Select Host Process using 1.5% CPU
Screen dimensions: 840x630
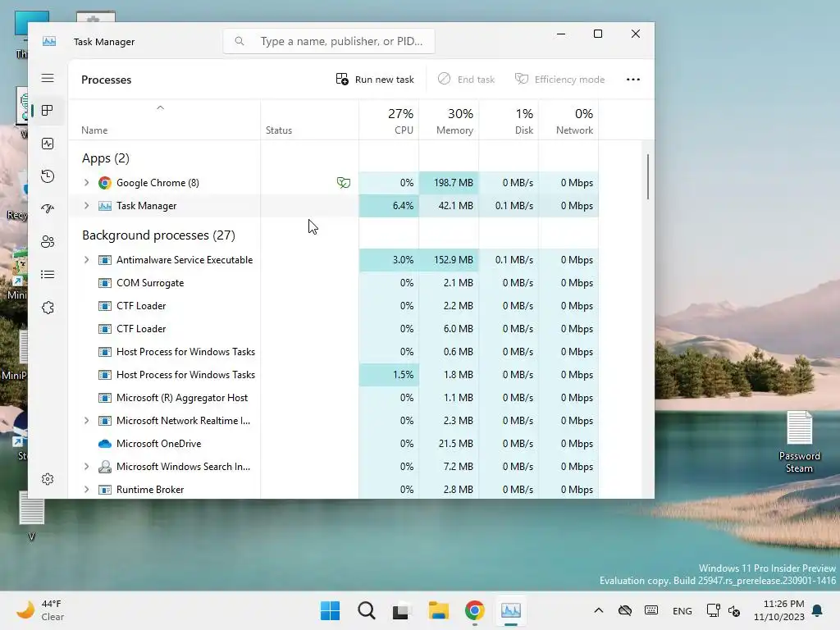[333, 375]
